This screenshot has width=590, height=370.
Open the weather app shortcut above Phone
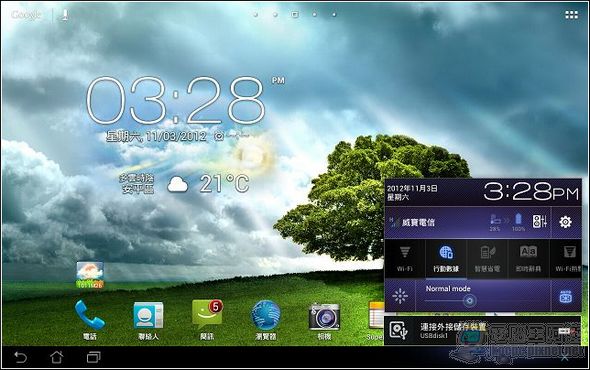tap(90, 275)
